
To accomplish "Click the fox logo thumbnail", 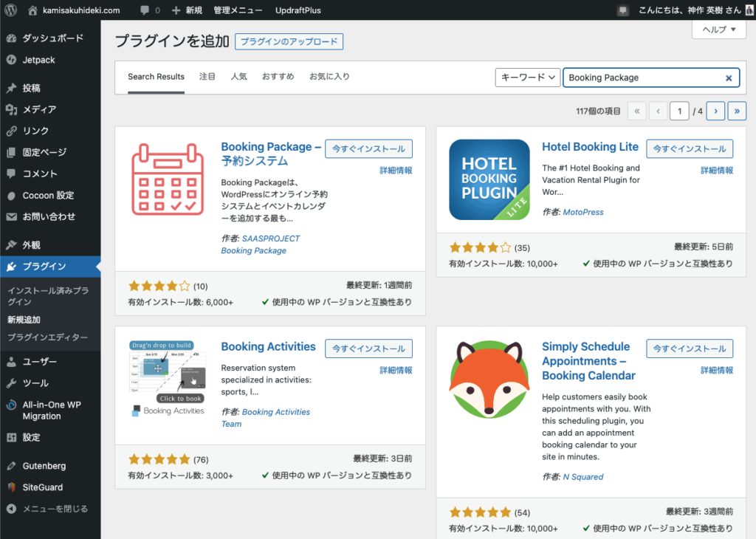I will [x=489, y=380].
